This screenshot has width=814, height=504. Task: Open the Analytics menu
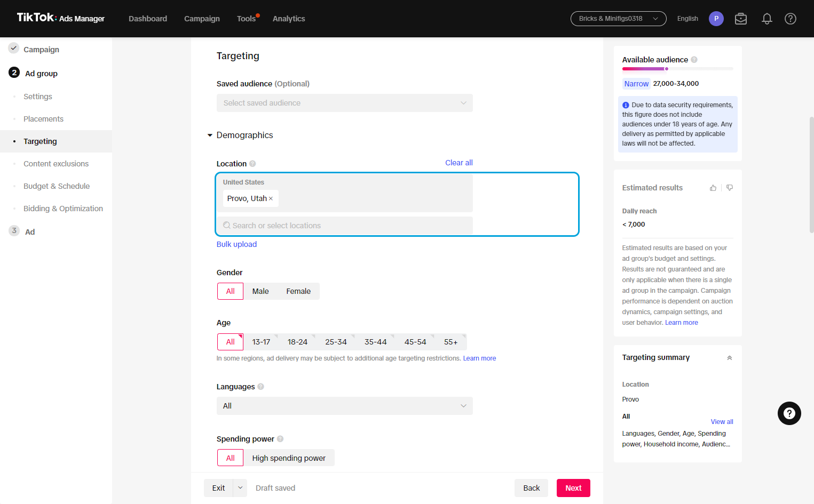(289, 19)
